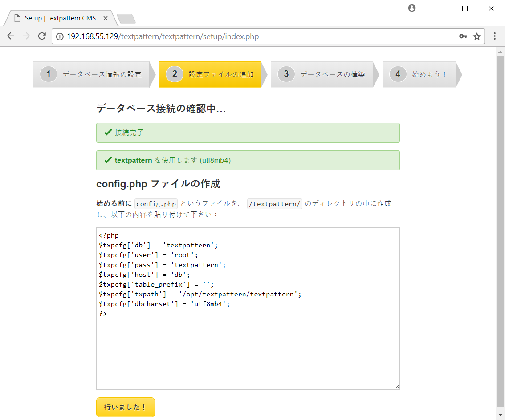
Task: Click the 行いました！ button
Action: pos(125,407)
